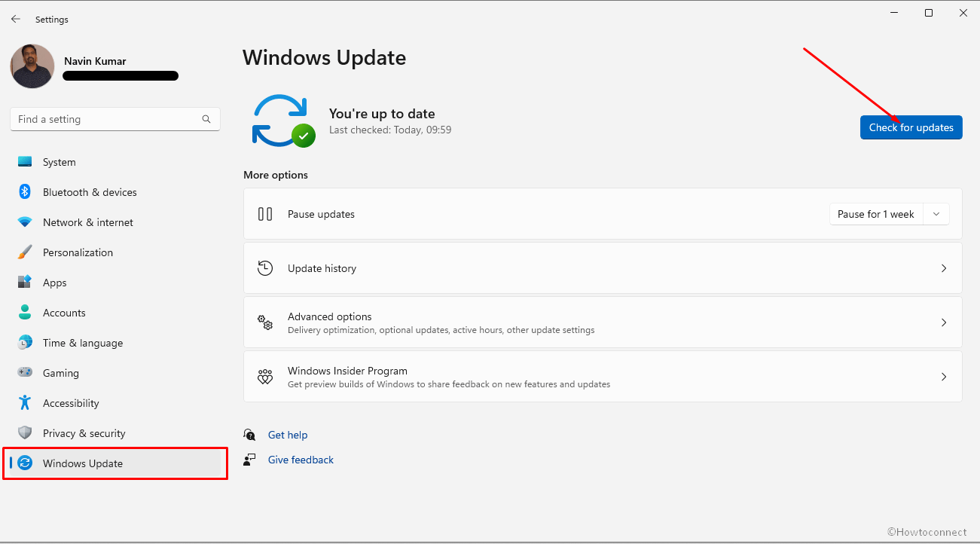
Task: Click the back arrow in Settings
Action: coord(16,19)
